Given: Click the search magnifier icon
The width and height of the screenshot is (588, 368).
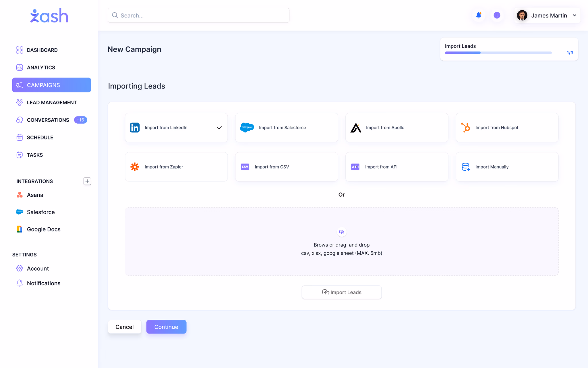Looking at the screenshot, I should click(115, 15).
